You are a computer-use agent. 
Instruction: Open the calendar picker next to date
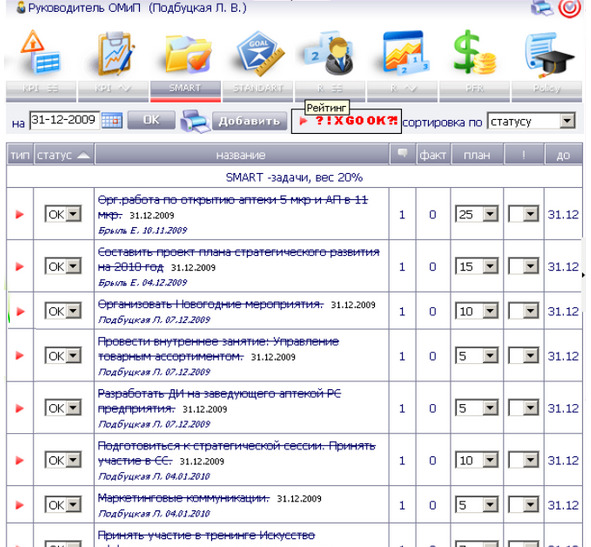click(112, 120)
